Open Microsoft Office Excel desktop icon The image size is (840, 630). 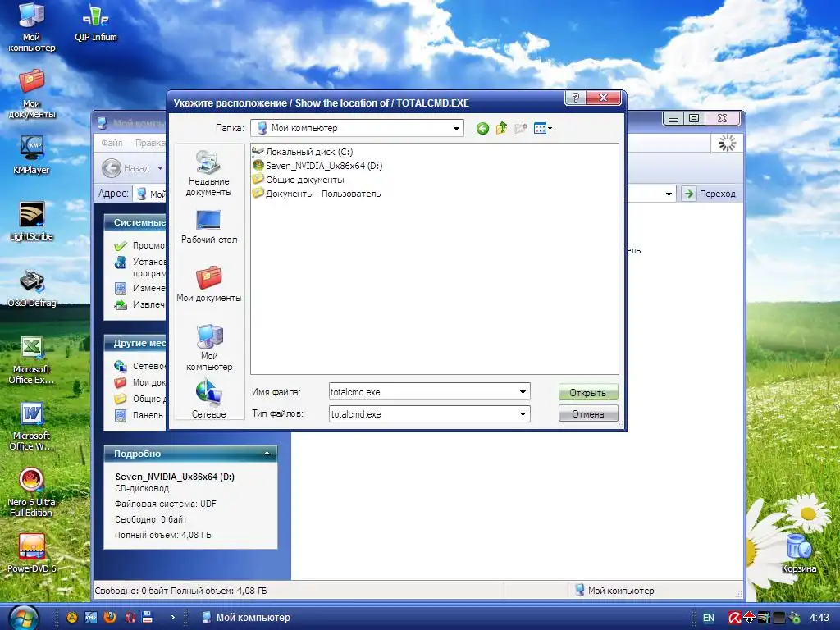(32, 359)
